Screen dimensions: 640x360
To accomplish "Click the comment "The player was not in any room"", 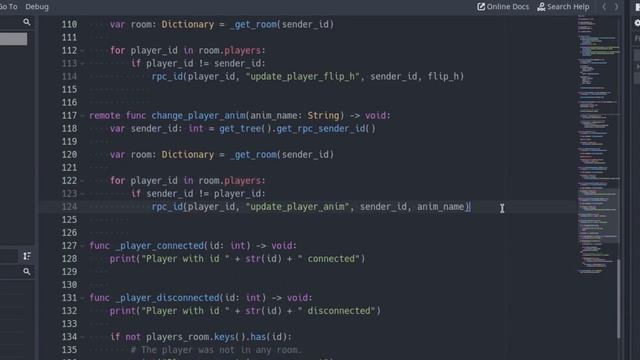I will (216, 350).
